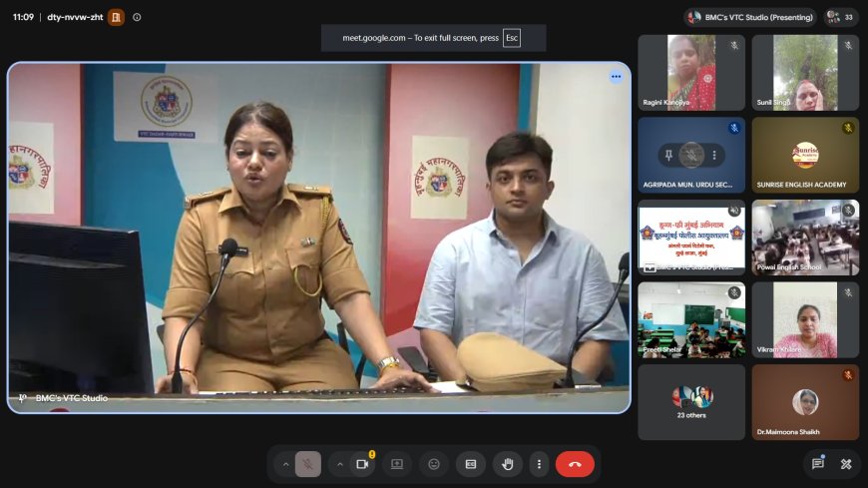
Task: Open the 23 others participants tile
Action: [x=691, y=402]
